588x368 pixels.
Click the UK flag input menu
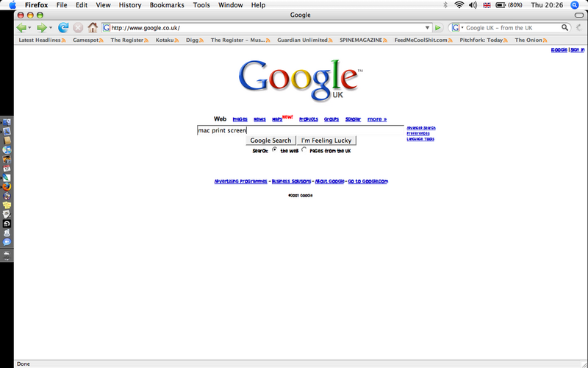point(487,5)
